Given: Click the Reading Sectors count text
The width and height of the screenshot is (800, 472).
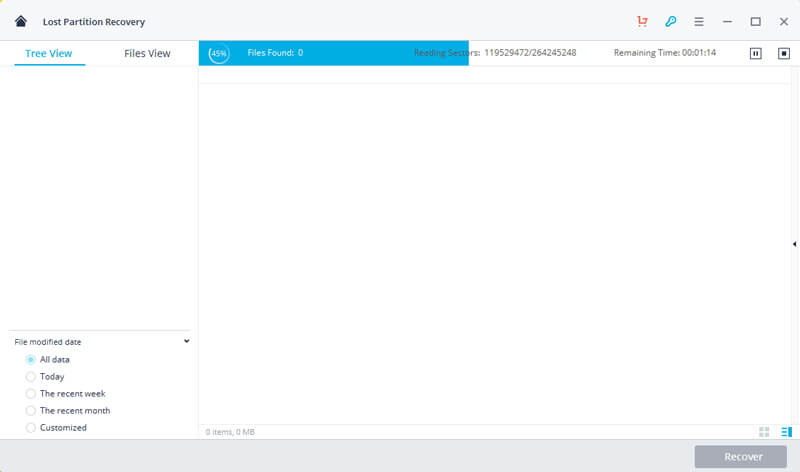Looking at the screenshot, I should (x=495, y=53).
